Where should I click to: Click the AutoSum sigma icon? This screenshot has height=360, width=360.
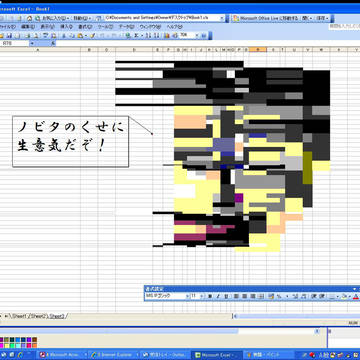coord(136,35)
